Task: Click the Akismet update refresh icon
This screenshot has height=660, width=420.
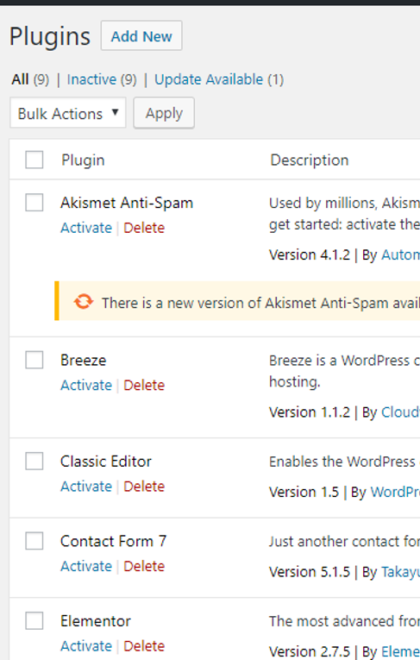Action: pos(83,301)
